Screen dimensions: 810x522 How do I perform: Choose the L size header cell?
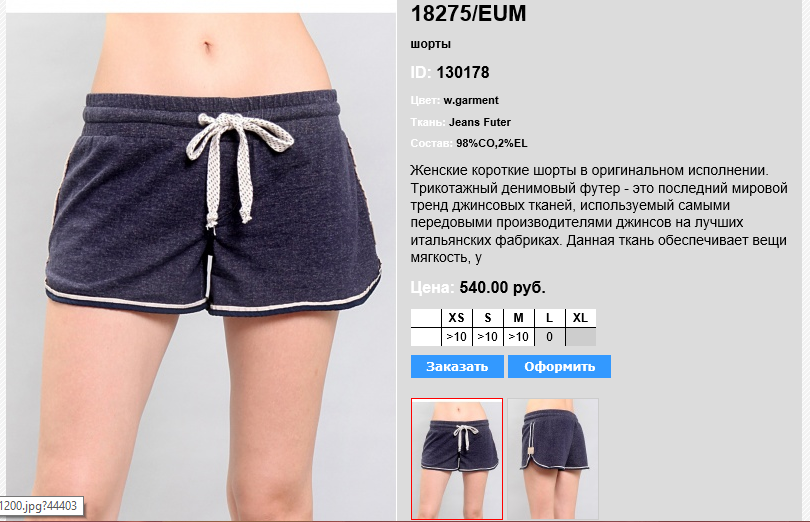pyautogui.click(x=550, y=318)
